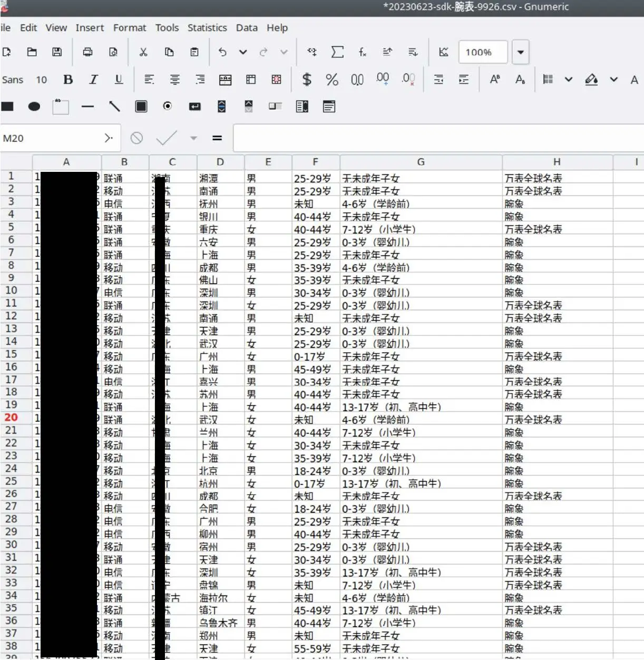This screenshot has width=644, height=660.
Task: Open the Statistics menu
Action: (207, 27)
